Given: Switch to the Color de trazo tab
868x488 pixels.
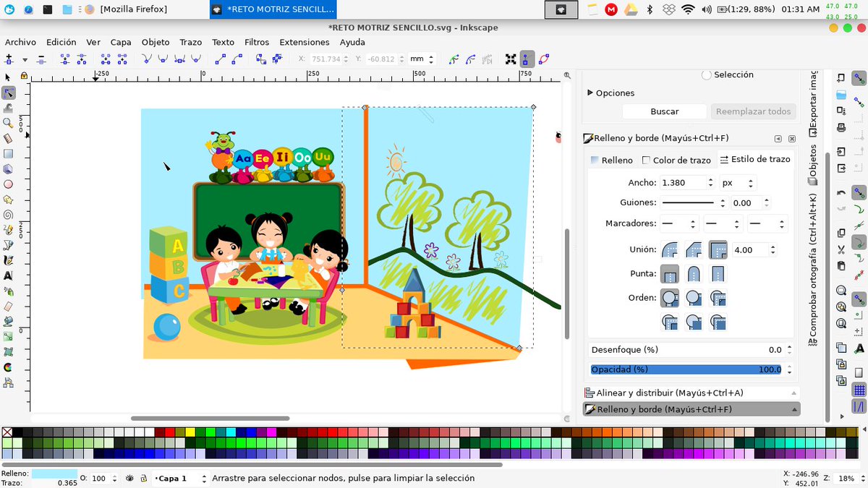Looking at the screenshot, I should pos(676,160).
